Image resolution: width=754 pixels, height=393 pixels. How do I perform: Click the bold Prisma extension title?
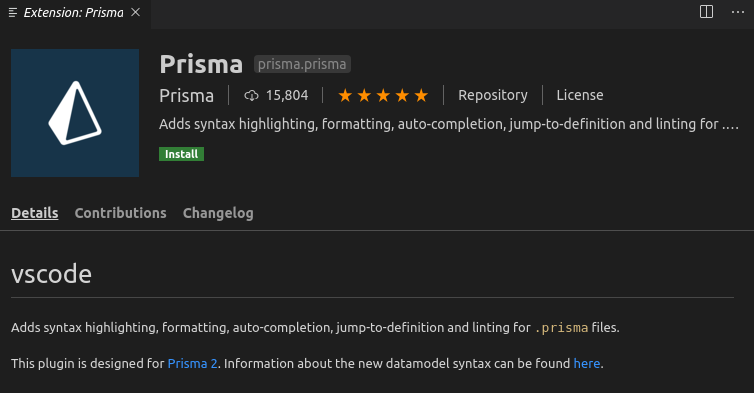(x=201, y=64)
